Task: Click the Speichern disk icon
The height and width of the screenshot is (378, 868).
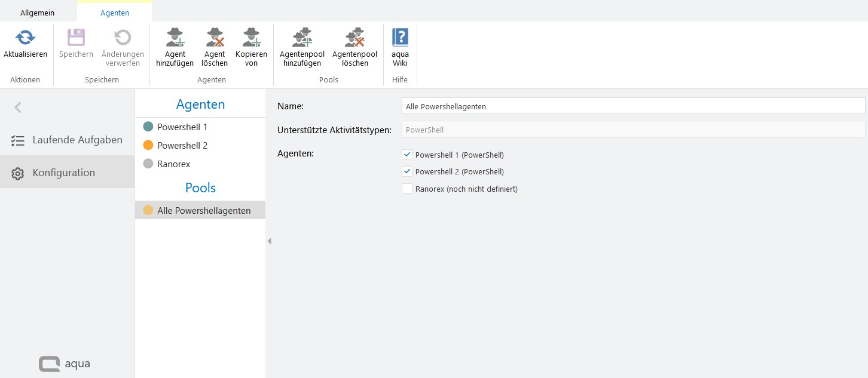Action: tap(76, 38)
